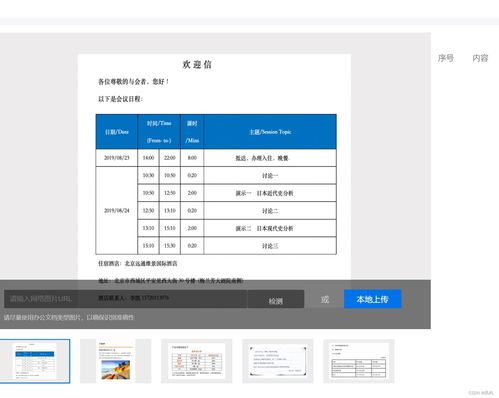Select the welcome letter table thumbnail

(35, 361)
